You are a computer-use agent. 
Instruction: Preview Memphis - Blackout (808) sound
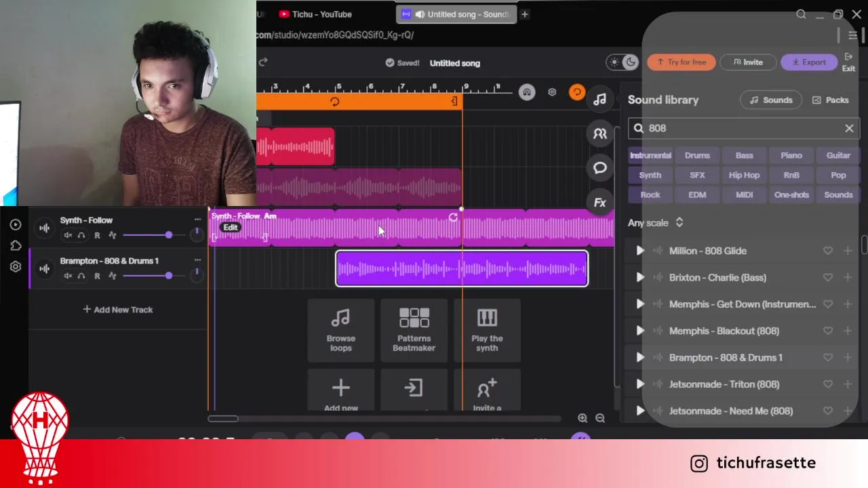(639, 331)
